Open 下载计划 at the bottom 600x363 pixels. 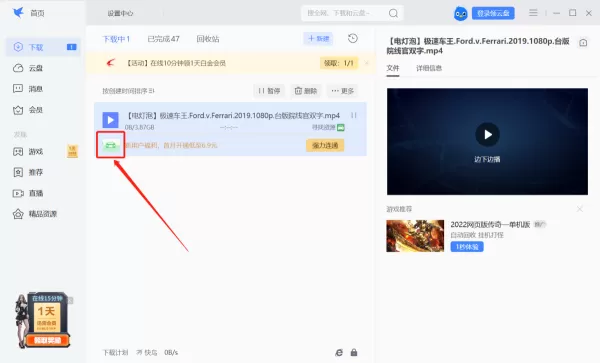pos(115,353)
